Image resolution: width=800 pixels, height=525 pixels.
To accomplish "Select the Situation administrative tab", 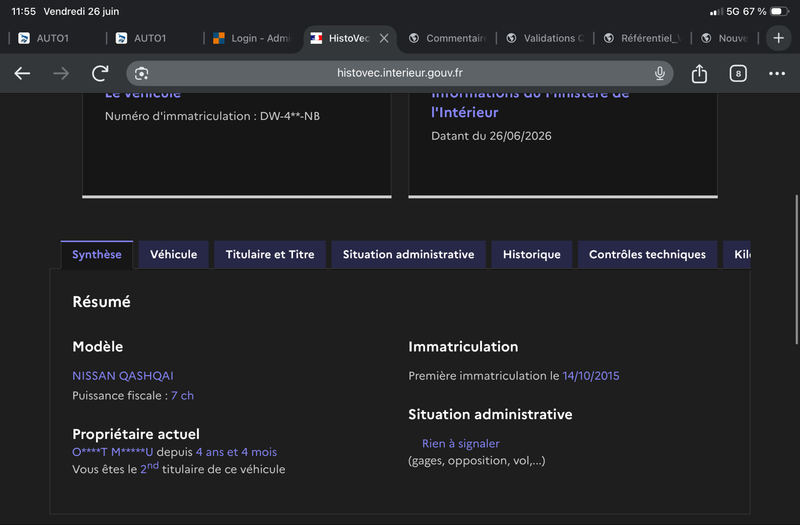I will (x=408, y=254).
